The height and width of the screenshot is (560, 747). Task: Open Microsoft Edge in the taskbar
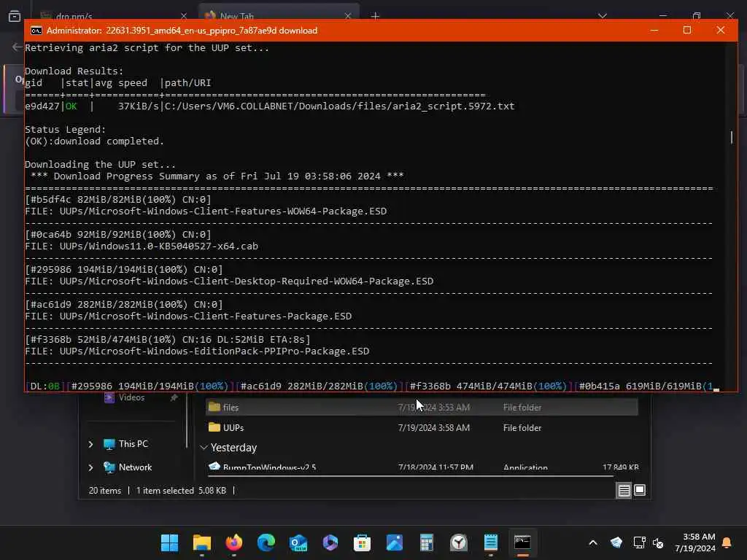coord(266,542)
